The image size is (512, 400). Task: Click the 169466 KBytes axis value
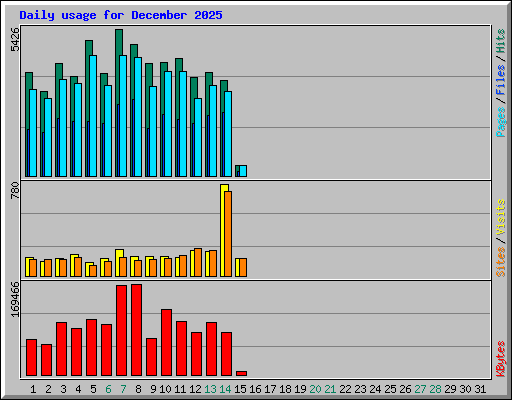pos(15,299)
